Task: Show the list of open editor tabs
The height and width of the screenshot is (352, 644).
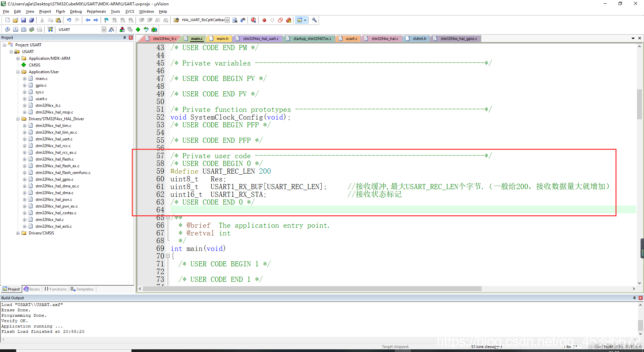Action: pos(633,38)
